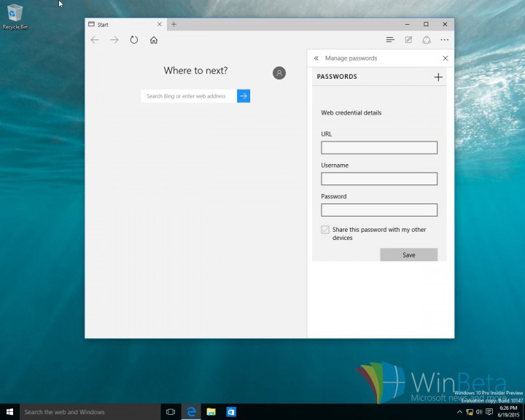Close the Start tab
The height and width of the screenshot is (420, 525).
160,24
